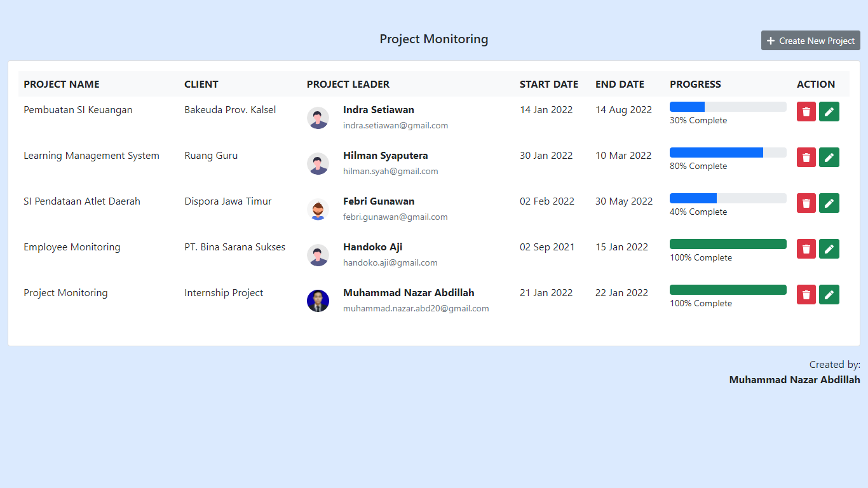Click Indra Setiawan's profile avatar

coord(318,118)
